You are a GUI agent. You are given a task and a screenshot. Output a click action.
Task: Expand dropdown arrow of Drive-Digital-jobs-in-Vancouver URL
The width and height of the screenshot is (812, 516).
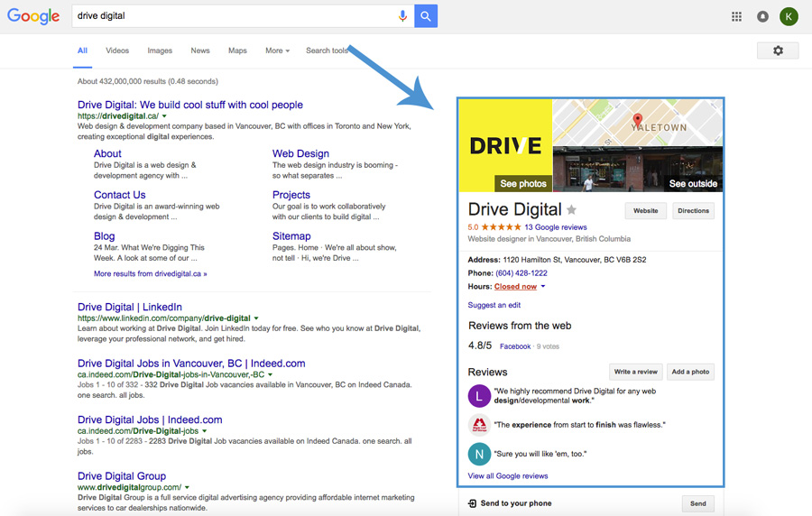[x=270, y=374]
